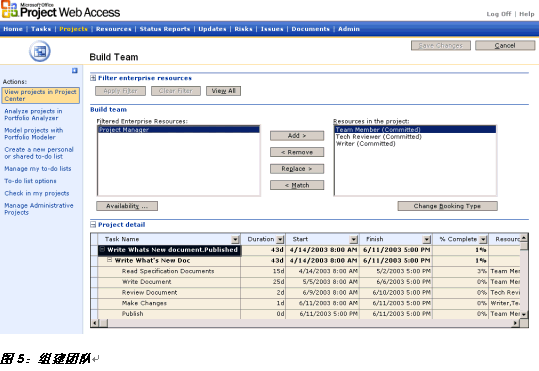Open Analyze projects in Portfolio Analyzer

click(33, 114)
